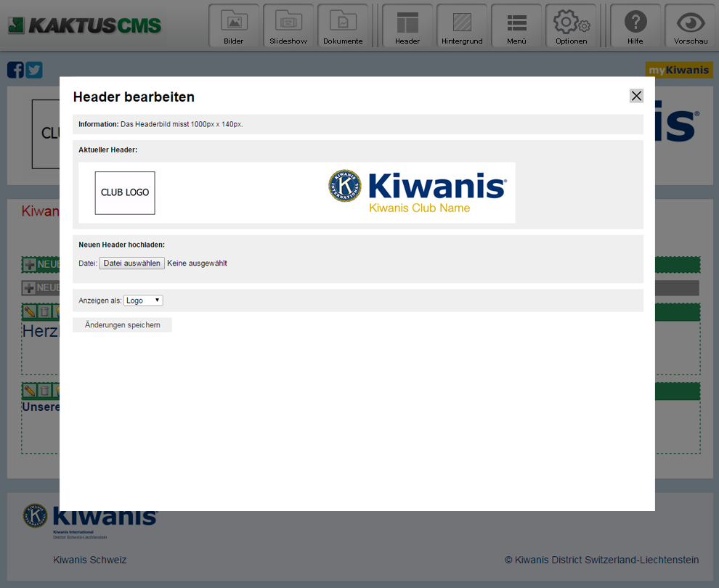Select the Header toolbar icon

pos(407,26)
